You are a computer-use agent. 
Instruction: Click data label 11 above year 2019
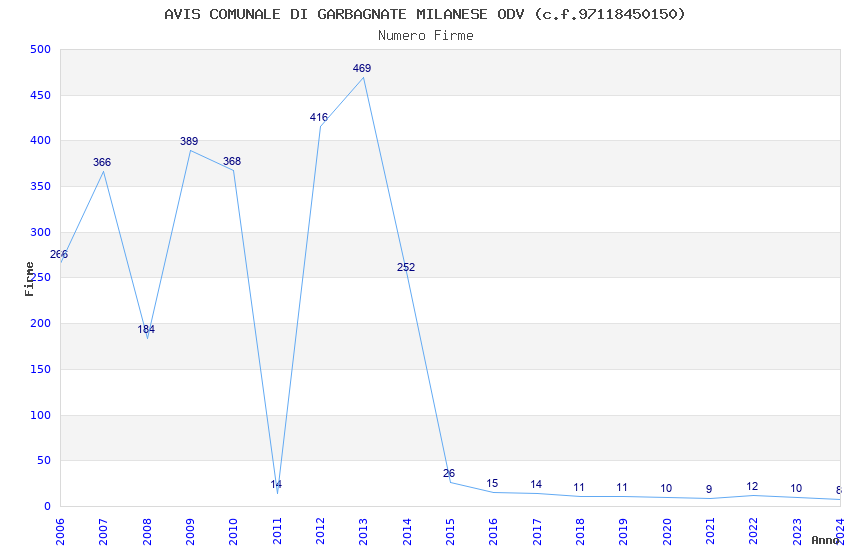[622, 487]
